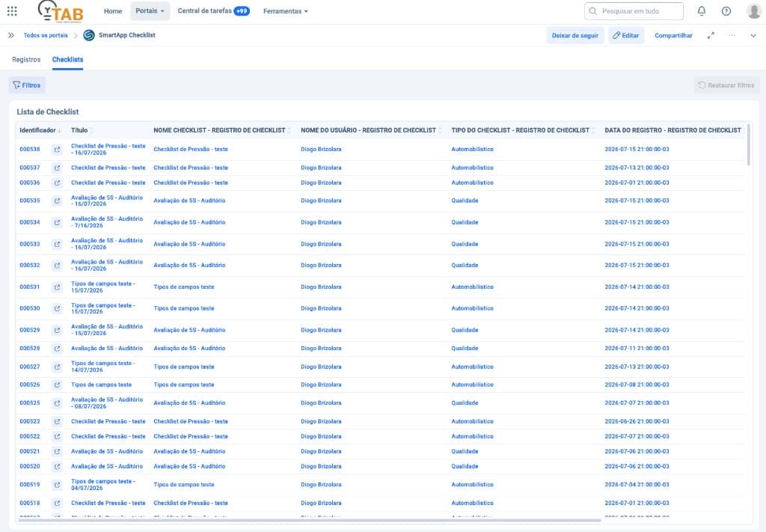Click the TAB logo

61,11
